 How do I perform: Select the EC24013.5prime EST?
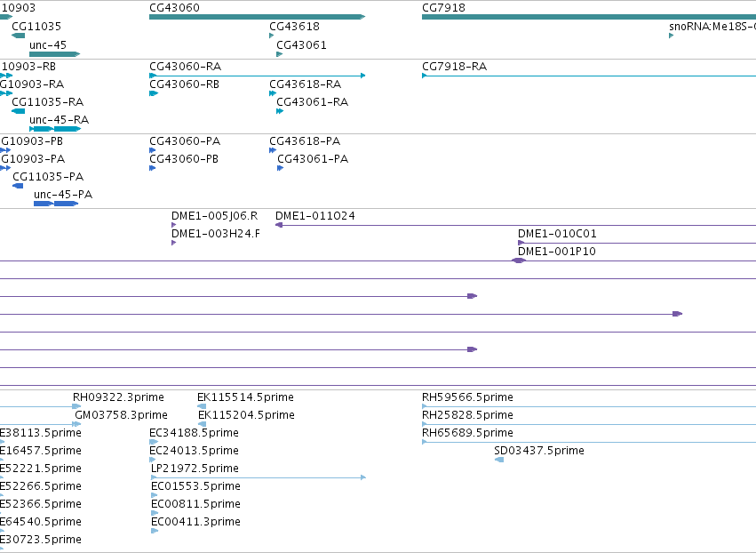coord(153,460)
